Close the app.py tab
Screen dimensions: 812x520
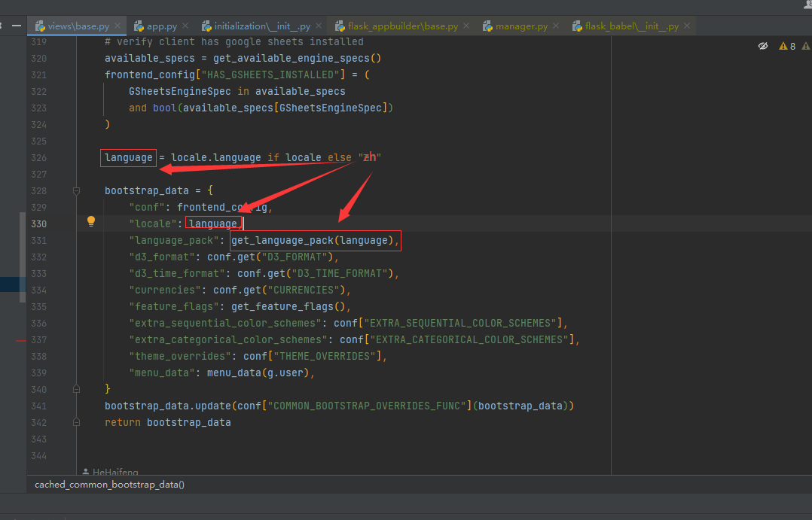point(185,26)
